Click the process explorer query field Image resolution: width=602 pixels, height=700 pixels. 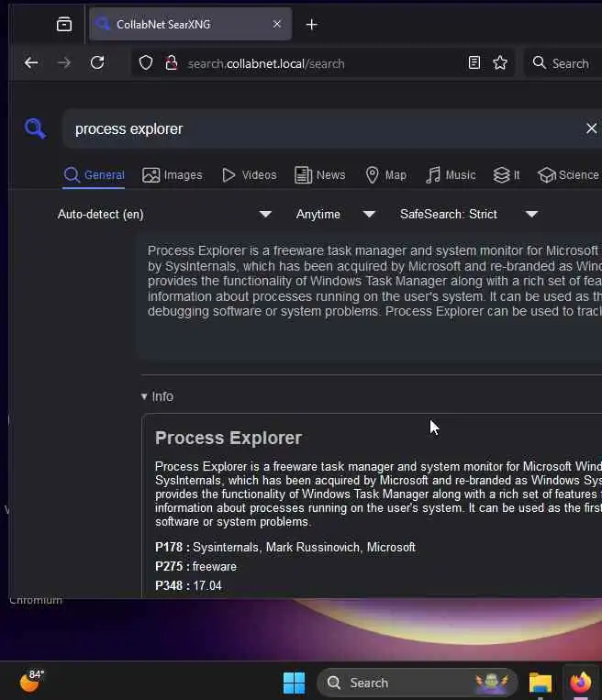click(321, 129)
